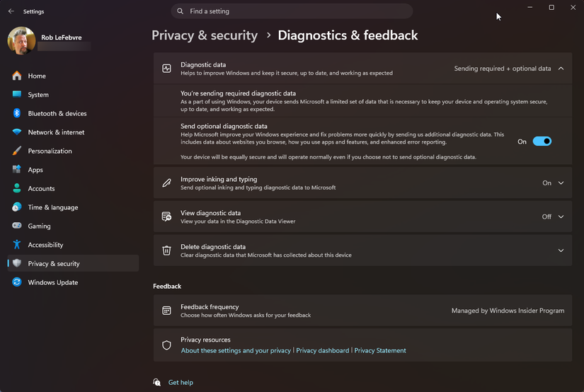
Task: Maximize the Settings window
Action: pyautogui.click(x=551, y=8)
